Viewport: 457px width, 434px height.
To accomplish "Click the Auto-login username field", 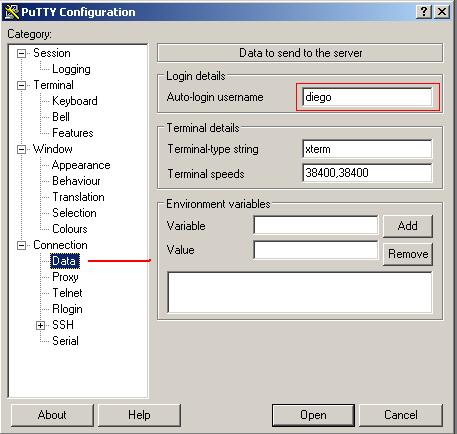I will [367, 97].
